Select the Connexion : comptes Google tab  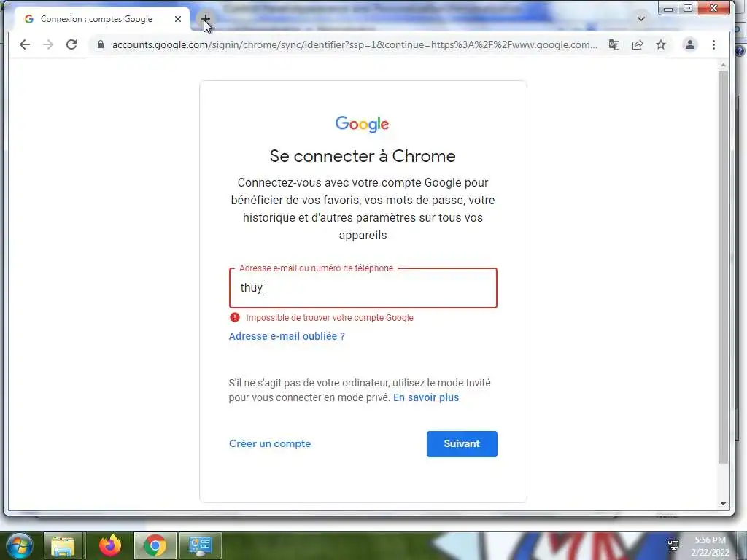96,19
